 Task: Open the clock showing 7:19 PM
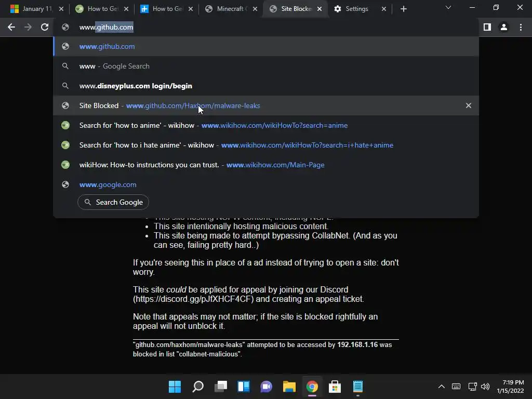click(511, 387)
